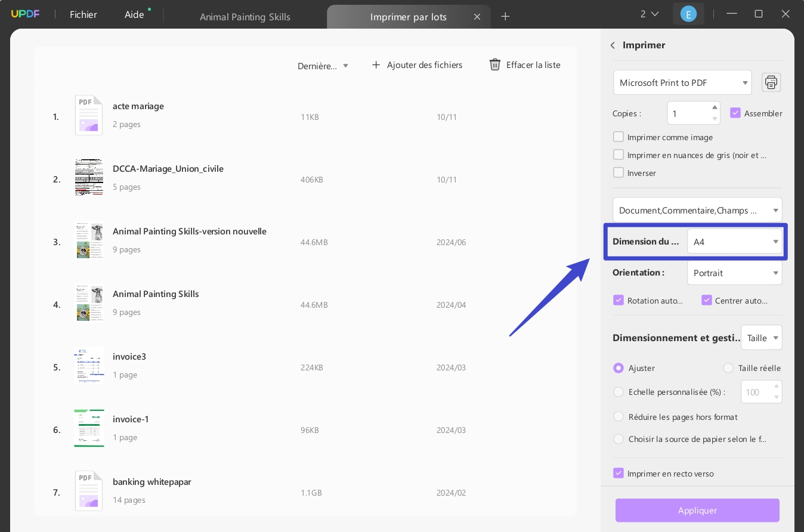The image size is (804, 532).
Task: Select file row acte mariage
Action: [305, 115]
